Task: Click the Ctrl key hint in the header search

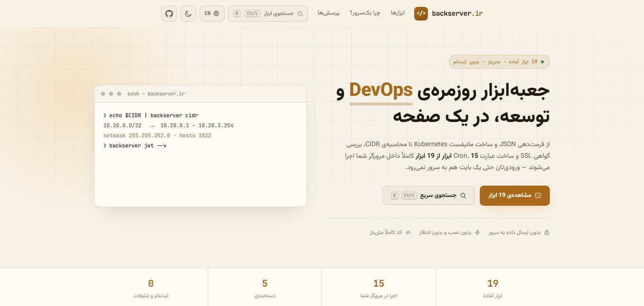Action: click(252, 14)
